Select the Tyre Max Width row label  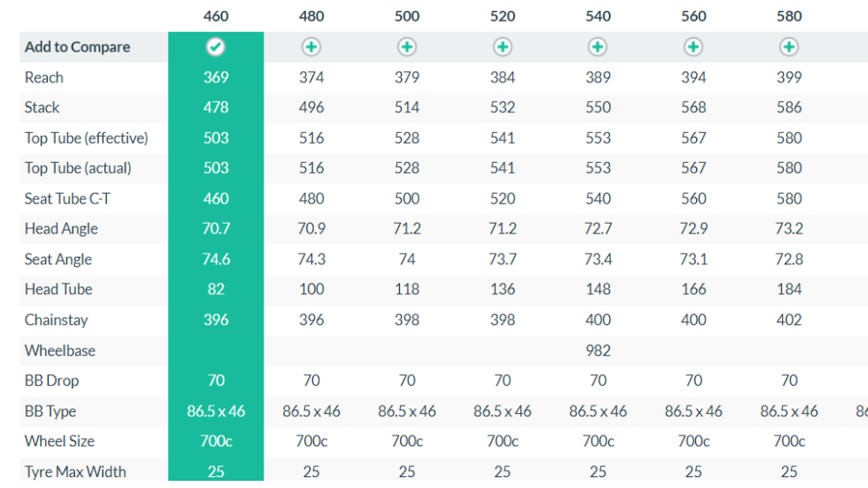pyautogui.click(x=75, y=472)
